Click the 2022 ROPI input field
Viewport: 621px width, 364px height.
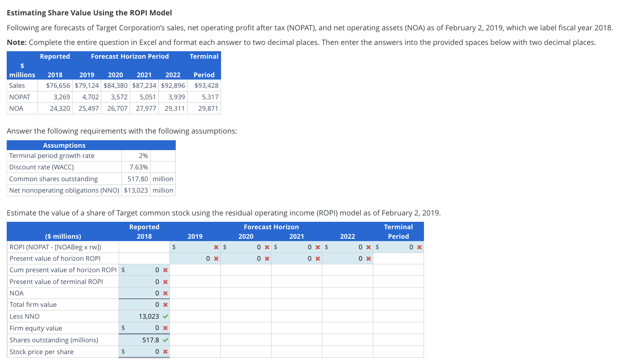(348, 247)
